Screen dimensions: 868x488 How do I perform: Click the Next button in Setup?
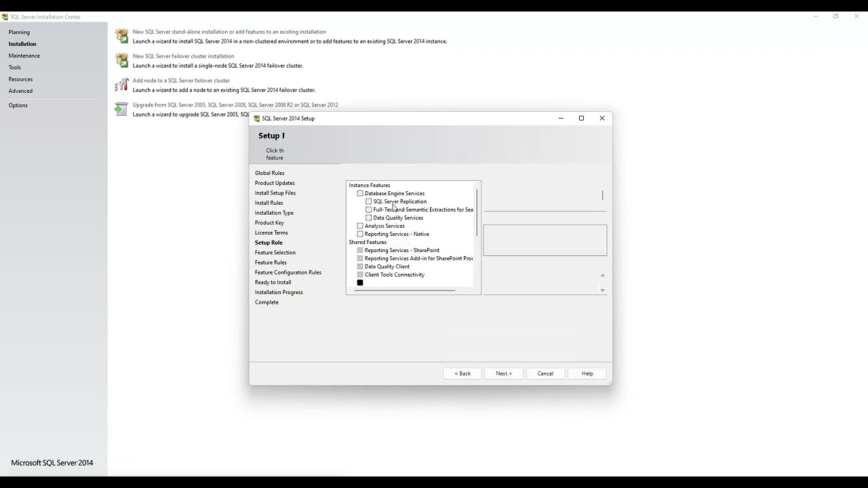tap(504, 373)
